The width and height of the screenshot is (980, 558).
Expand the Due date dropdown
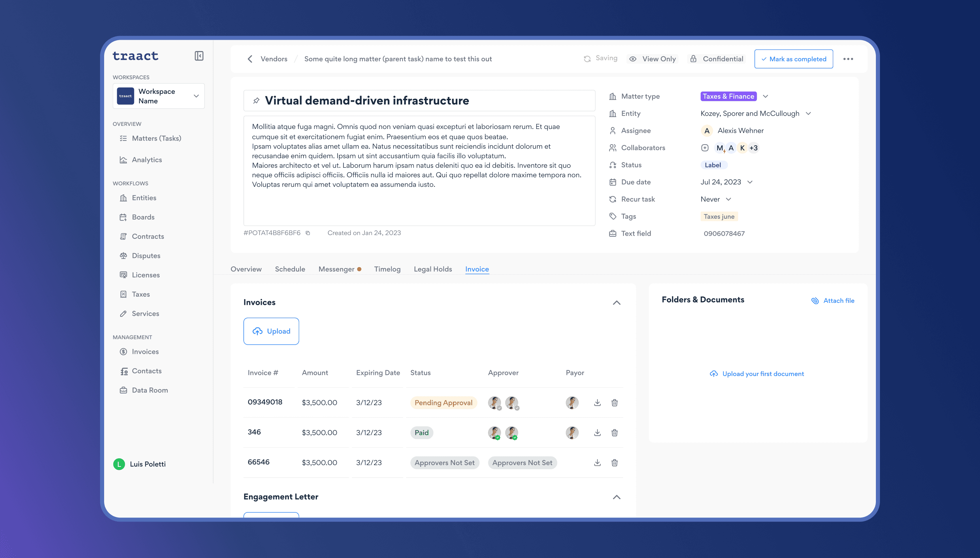coord(750,182)
